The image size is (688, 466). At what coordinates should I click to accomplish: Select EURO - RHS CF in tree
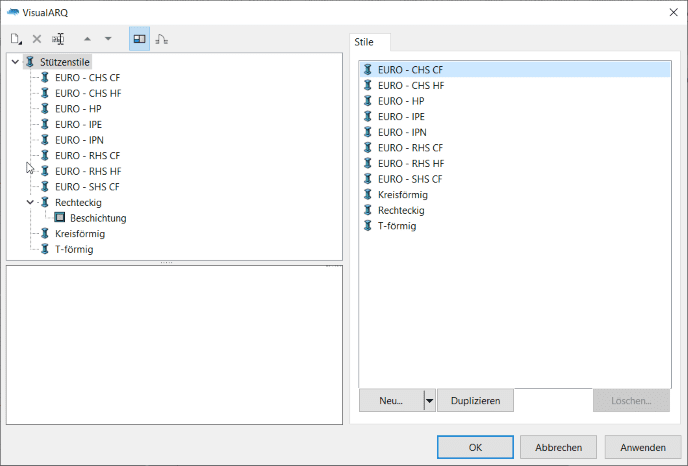87,156
